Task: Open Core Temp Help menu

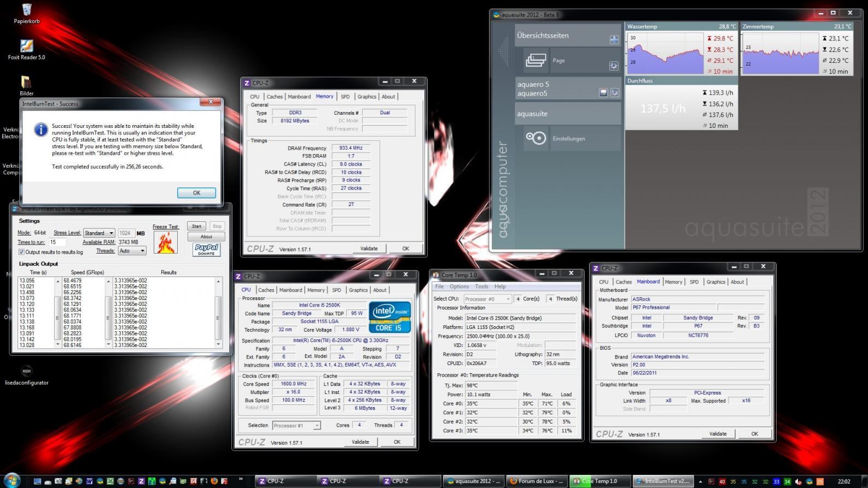Action: (x=500, y=286)
